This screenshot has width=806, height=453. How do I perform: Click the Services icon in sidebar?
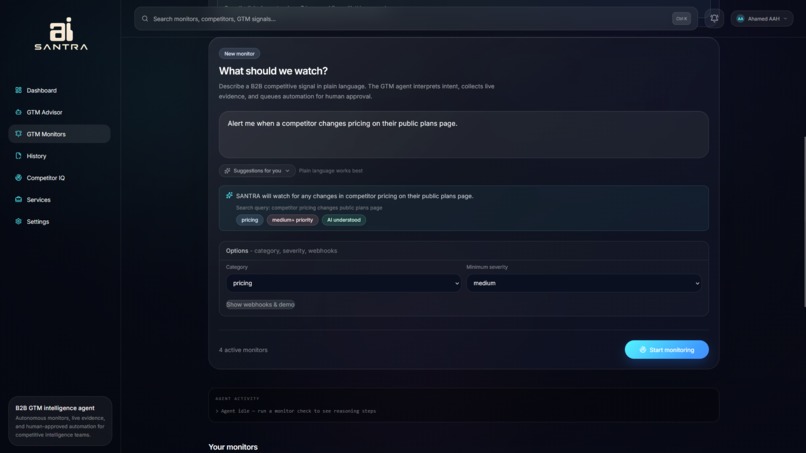click(x=19, y=200)
